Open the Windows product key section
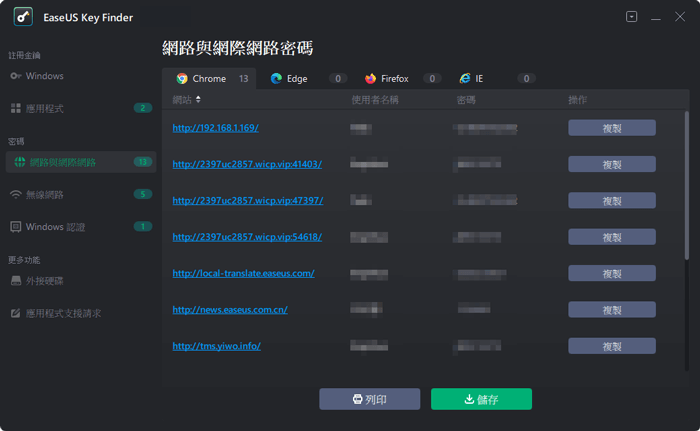The width and height of the screenshot is (700, 431). coord(44,75)
